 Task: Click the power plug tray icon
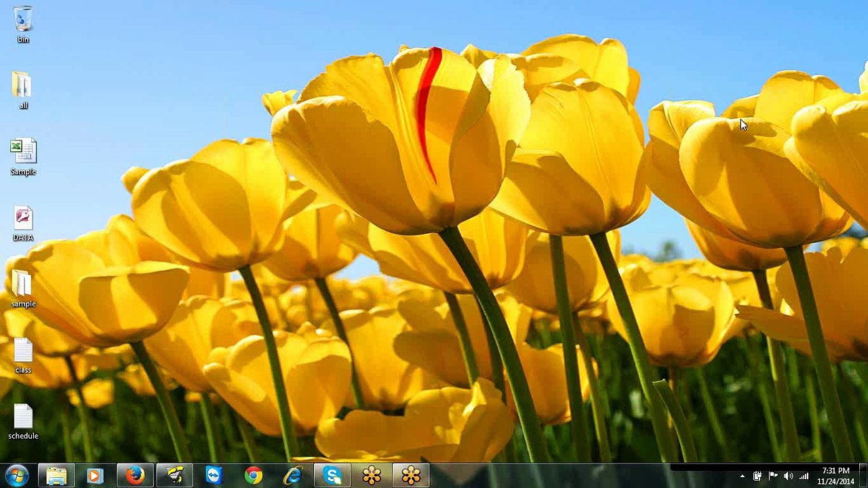757,476
